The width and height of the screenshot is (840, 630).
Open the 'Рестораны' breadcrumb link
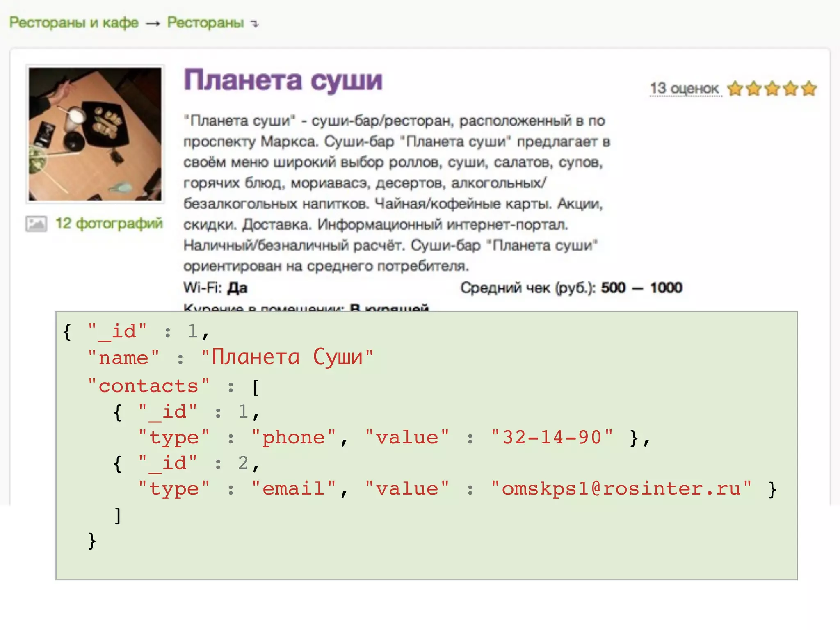pyautogui.click(x=205, y=23)
